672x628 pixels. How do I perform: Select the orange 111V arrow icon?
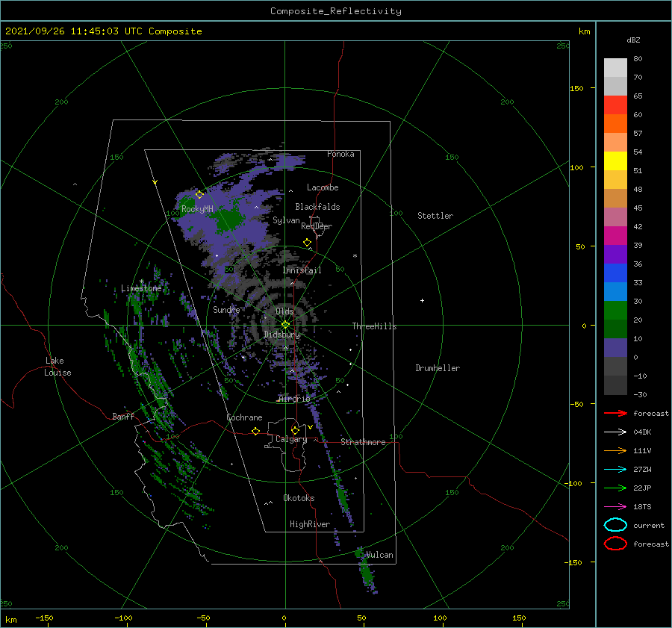[x=615, y=450]
